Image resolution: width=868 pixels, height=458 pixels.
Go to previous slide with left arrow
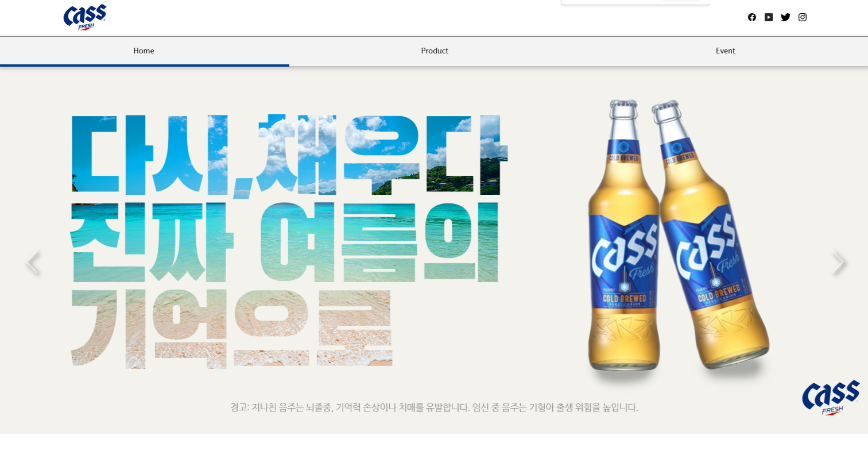pyautogui.click(x=33, y=263)
